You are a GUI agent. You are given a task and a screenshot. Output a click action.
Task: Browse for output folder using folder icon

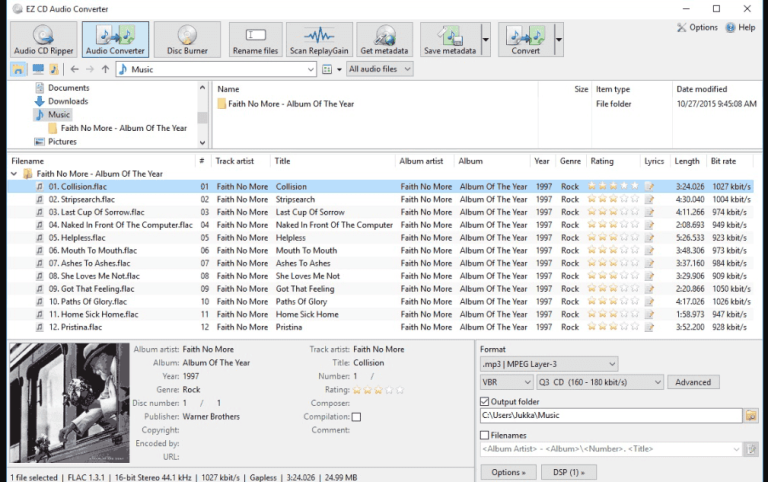(x=751, y=416)
